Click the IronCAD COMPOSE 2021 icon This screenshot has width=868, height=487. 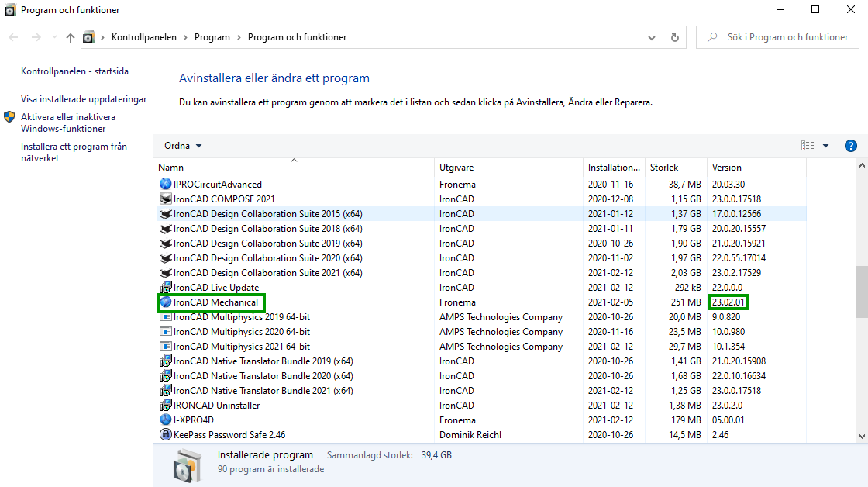click(x=166, y=199)
